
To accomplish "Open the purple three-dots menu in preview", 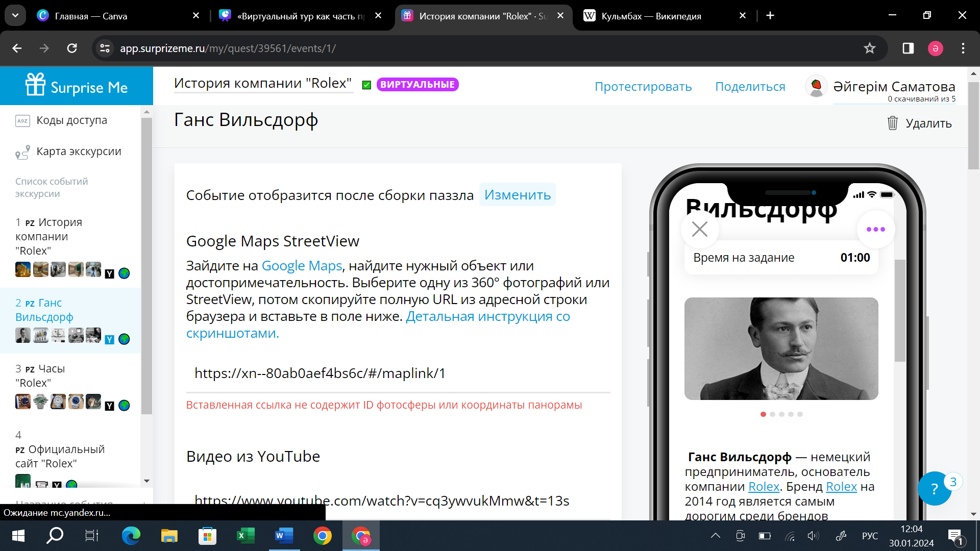I will [x=875, y=229].
